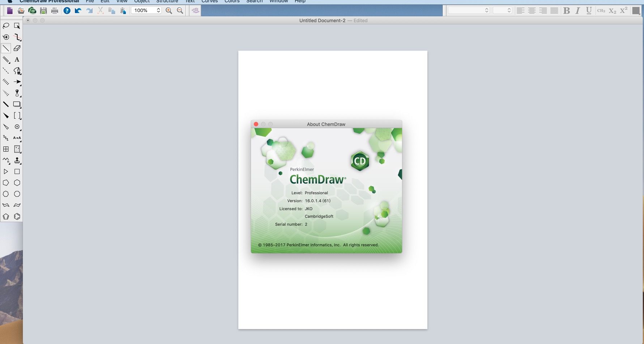The image size is (644, 344).
Task: Toggle Bold text formatting
Action: pos(567,10)
